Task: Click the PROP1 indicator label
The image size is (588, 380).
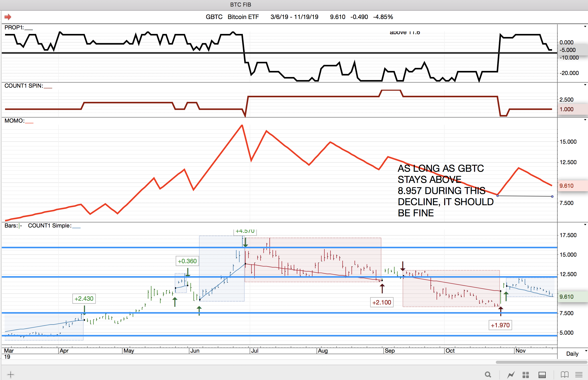Action: coord(14,28)
